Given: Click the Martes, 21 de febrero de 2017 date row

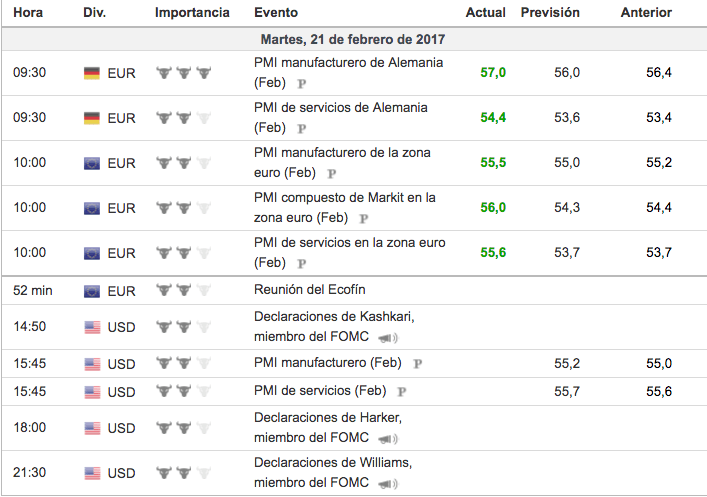Looking at the screenshot, I should [x=353, y=39].
